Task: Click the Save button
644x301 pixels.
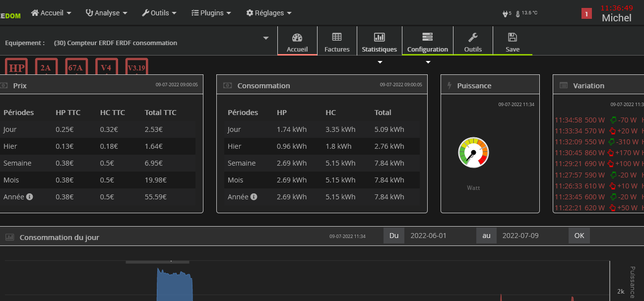Action: coord(513,42)
